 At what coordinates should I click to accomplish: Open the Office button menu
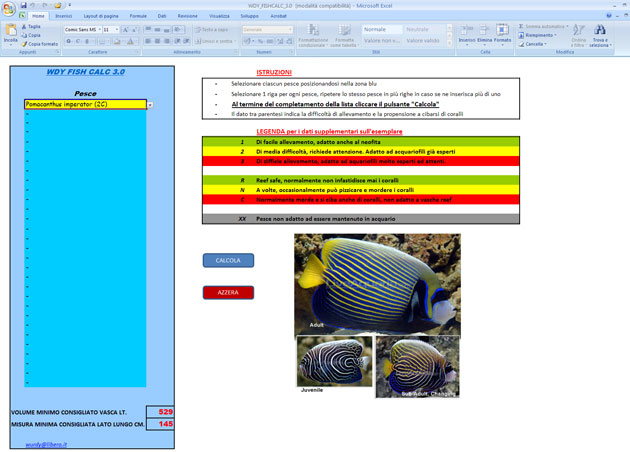tap(8, 9)
